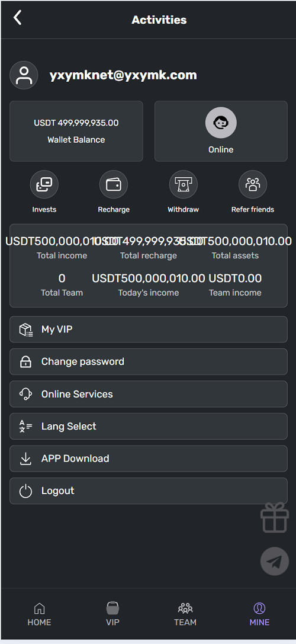The width and height of the screenshot is (296, 644).
Task: Click the Online support avatar icon
Action: tap(221, 123)
